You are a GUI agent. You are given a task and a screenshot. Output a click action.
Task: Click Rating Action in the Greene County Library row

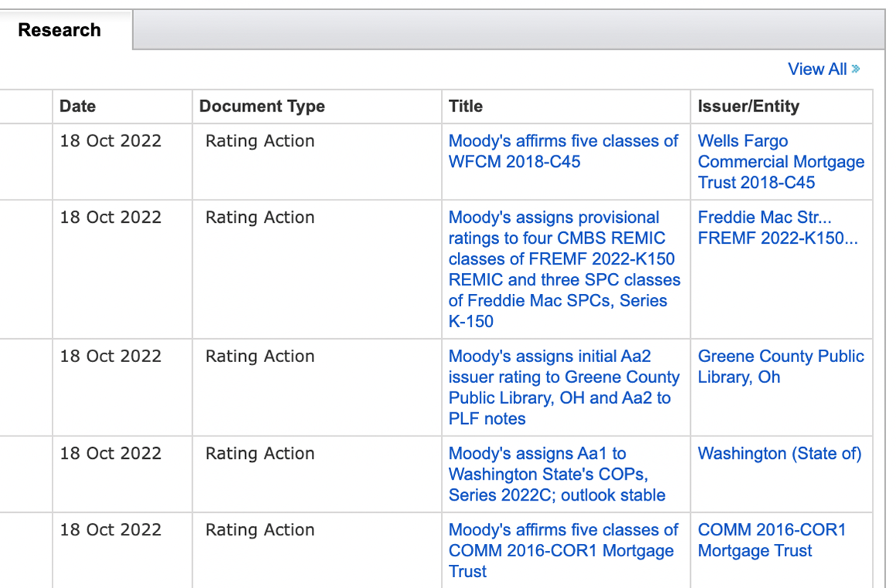click(x=260, y=357)
